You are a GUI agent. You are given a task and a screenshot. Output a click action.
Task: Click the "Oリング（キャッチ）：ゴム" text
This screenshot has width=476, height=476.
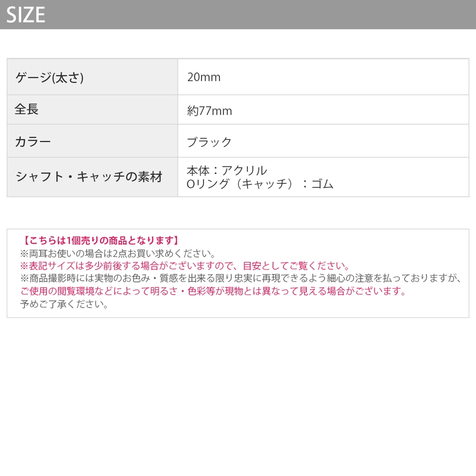coord(260,184)
